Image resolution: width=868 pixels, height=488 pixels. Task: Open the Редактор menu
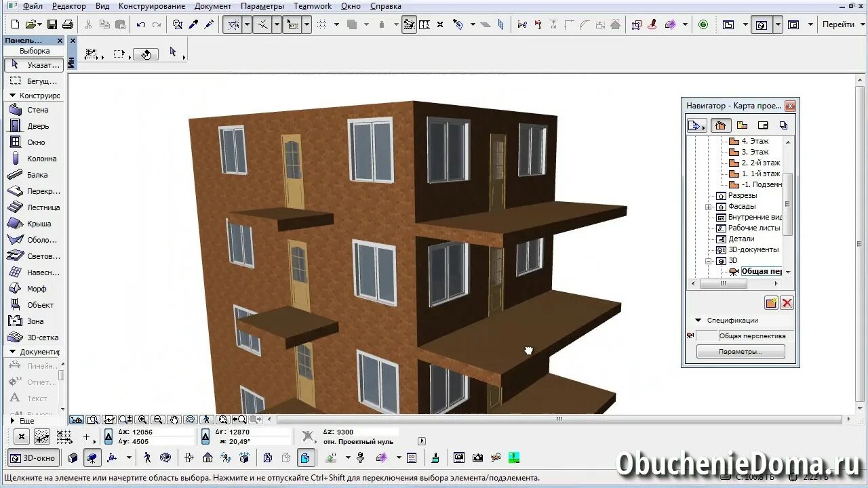point(68,6)
